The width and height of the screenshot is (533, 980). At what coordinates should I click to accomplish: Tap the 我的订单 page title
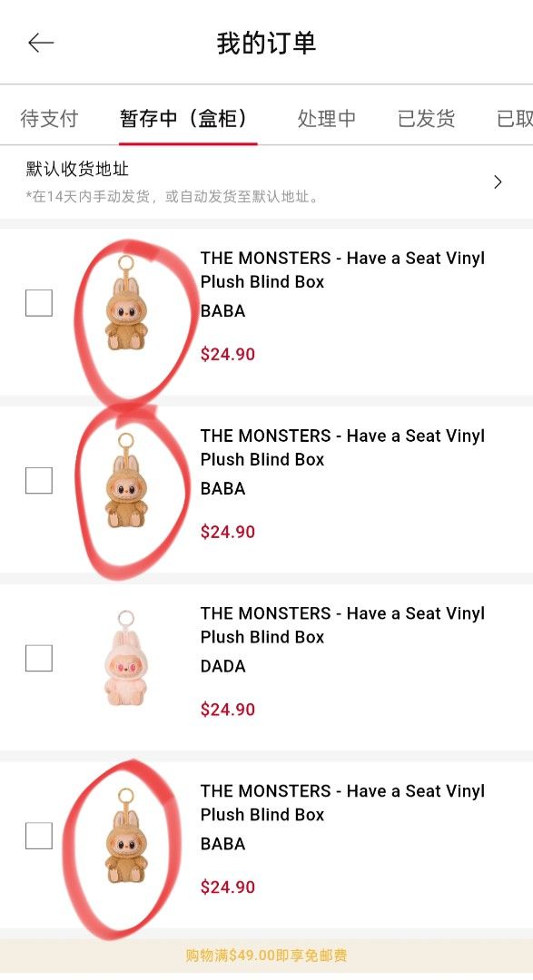pyautogui.click(x=266, y=43)
